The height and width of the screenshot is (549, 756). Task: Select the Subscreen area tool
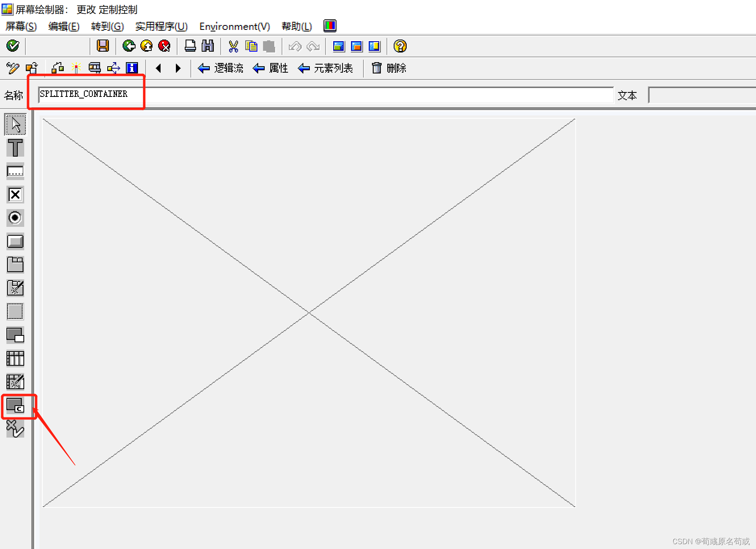tap(15, 335)
